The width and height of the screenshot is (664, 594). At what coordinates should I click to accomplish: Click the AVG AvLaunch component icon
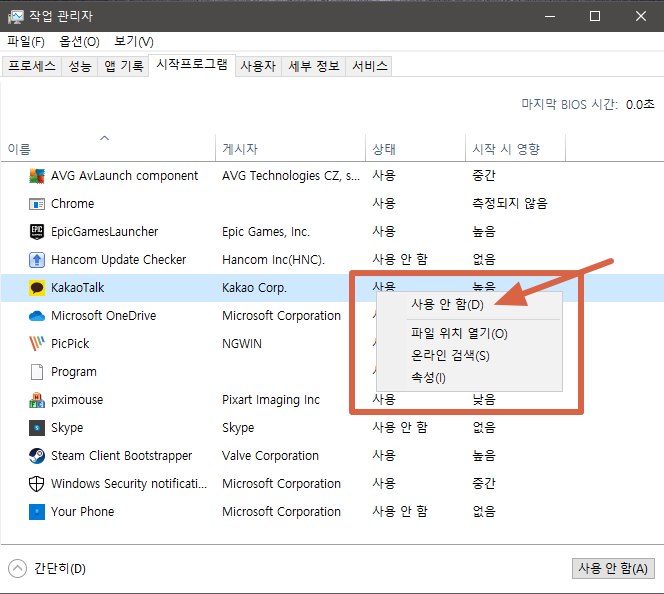37,176
